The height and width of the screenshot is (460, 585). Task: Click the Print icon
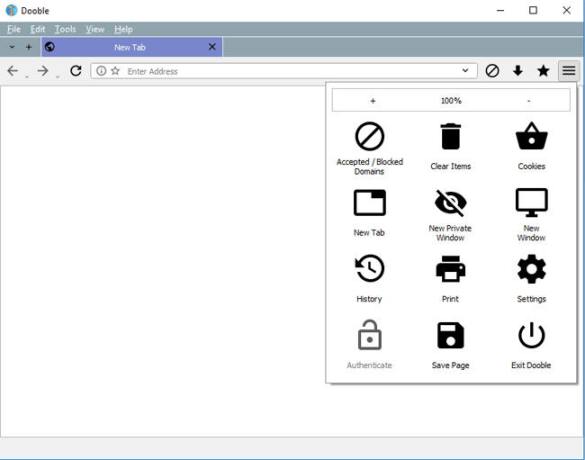pos(450,269)
